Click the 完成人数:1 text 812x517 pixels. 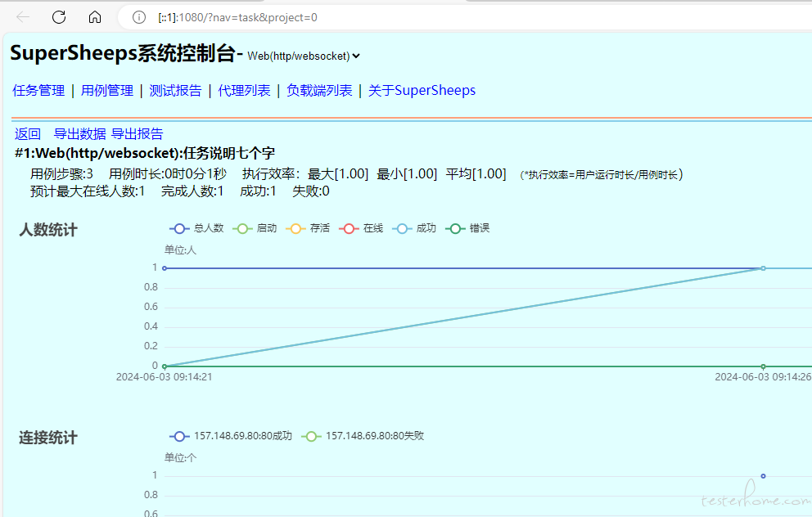pyautogui.click(x=192, y=191)
